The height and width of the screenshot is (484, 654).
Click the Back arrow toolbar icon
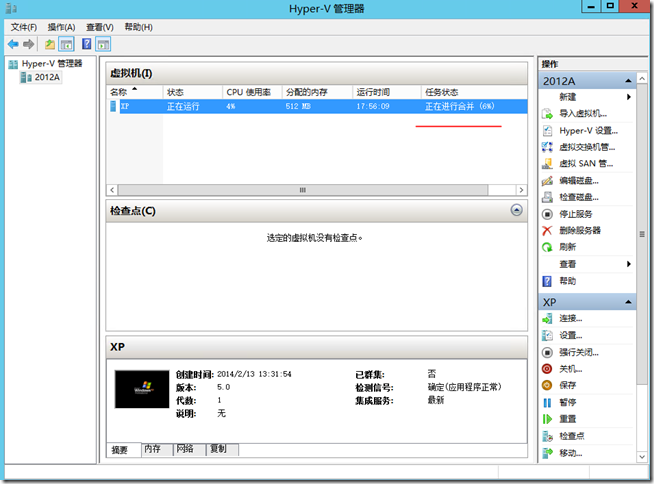(x=13, y=44)
